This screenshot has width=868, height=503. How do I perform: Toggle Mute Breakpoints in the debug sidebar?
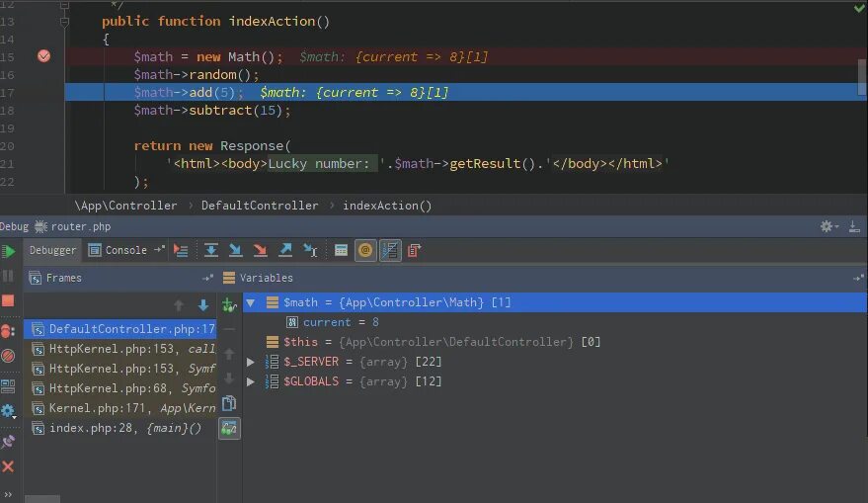point(8,356)
